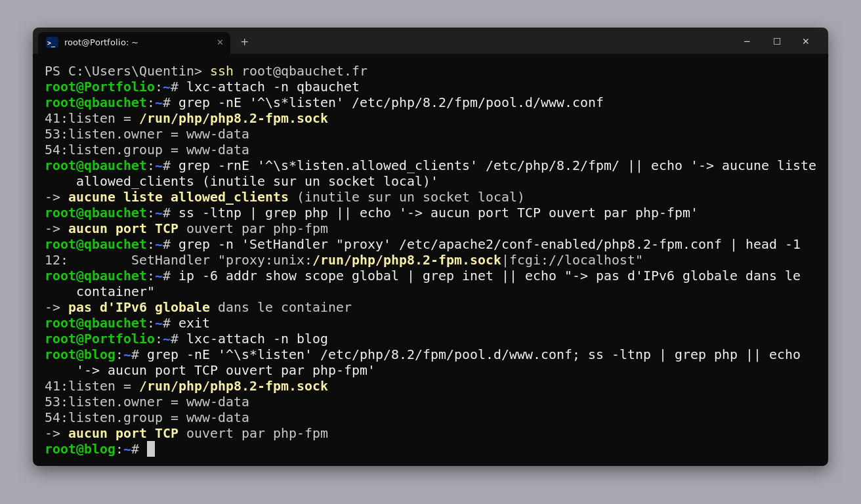Open a new terminal tab with the plus button
The width and height of the screenshot is (861, 504).
245,42
